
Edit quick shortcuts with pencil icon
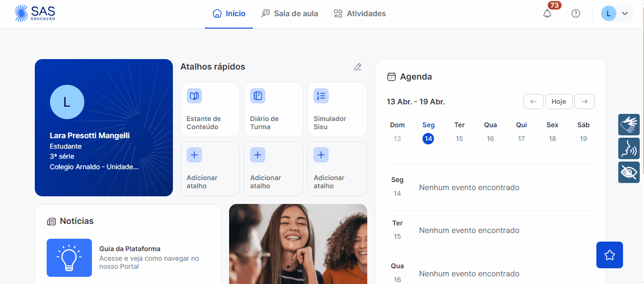[358, 67]
